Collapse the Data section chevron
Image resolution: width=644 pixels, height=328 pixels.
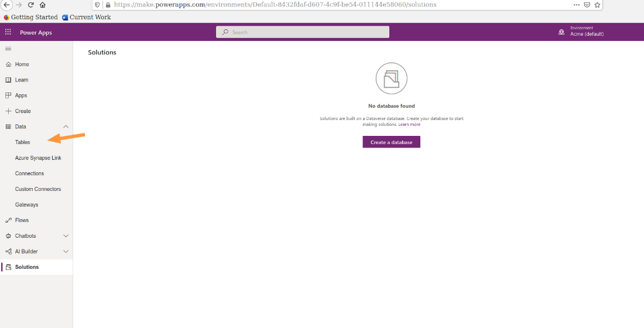pyautogui.click(x=66, y=127)
